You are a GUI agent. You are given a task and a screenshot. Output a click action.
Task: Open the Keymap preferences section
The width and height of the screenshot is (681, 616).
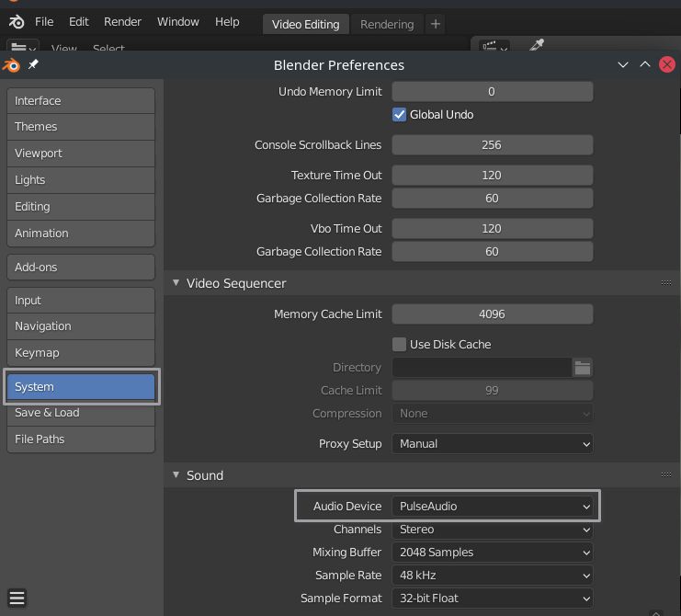pos(81,353)
